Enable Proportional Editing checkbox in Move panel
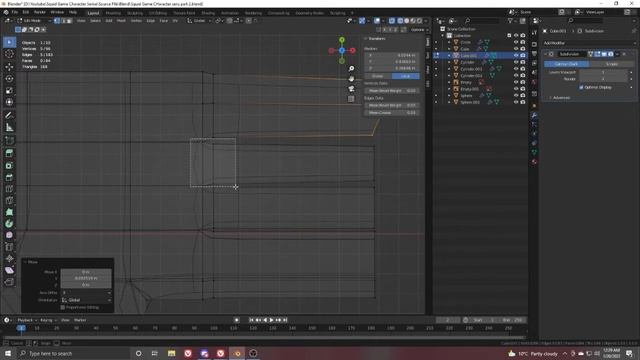 click(x=63, y=307)
